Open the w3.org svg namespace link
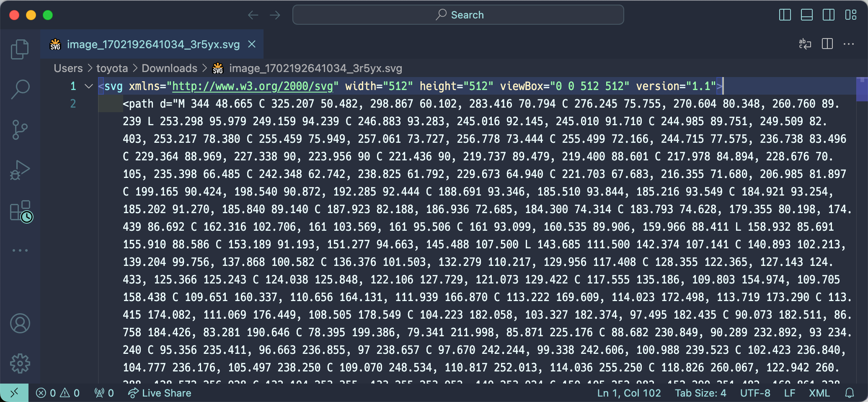Viewport: 868px width, 402px height. (x=253, y=86)
